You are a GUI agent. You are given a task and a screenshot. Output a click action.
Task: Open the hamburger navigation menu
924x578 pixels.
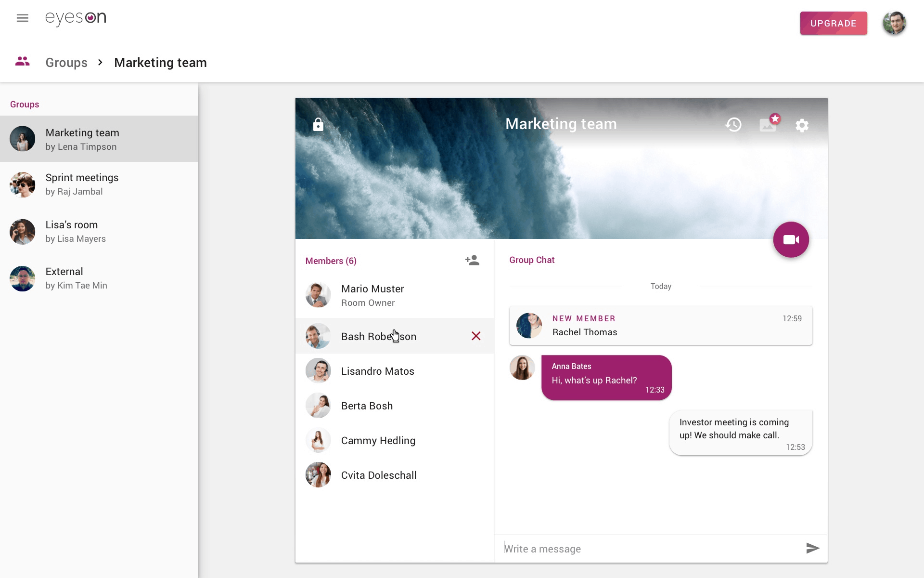(x=22, y=18)
